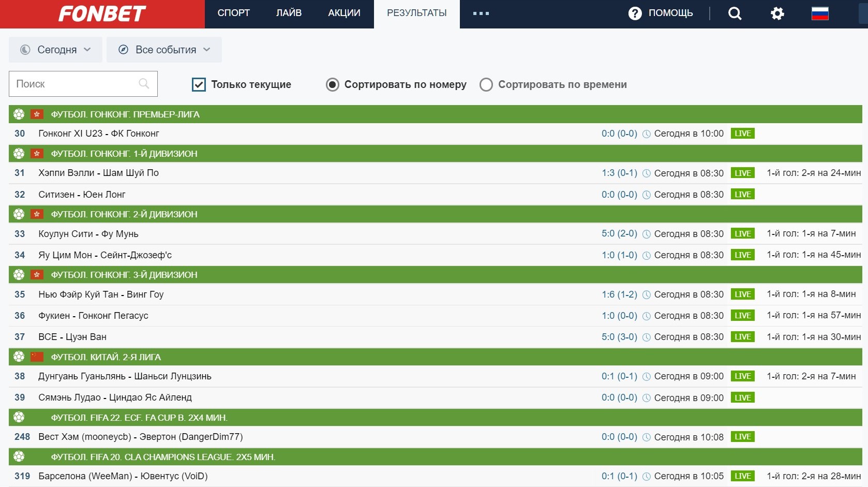Collapse FIFA 22 ECF FA Cup B section
The height and width of the screenshot is (487, 868).
click(436, 417)
